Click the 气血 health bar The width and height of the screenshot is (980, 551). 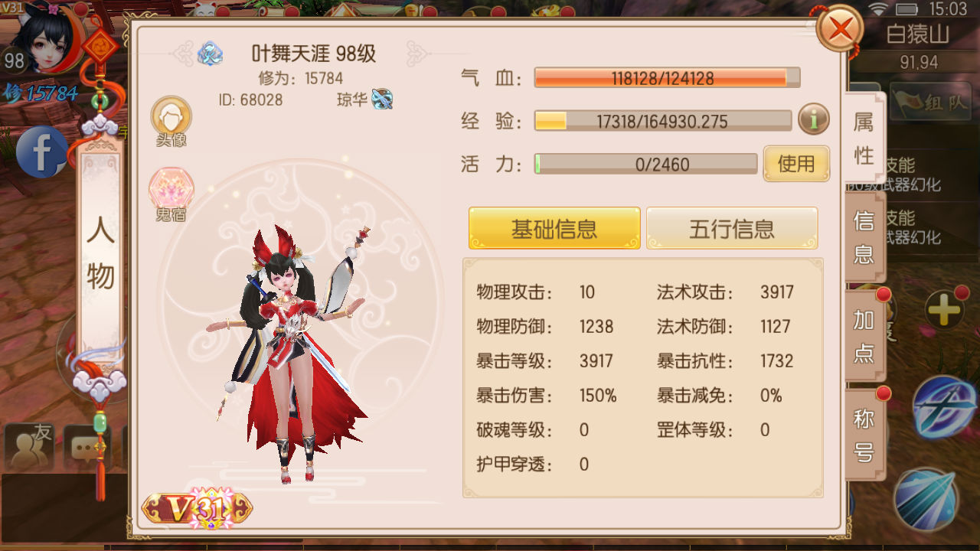pos(667,77)
